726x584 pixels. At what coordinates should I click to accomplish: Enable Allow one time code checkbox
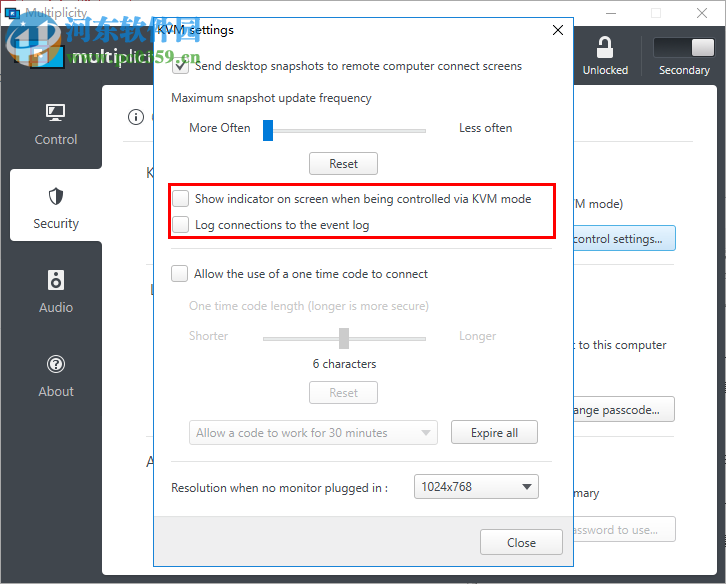pos(179,274)
